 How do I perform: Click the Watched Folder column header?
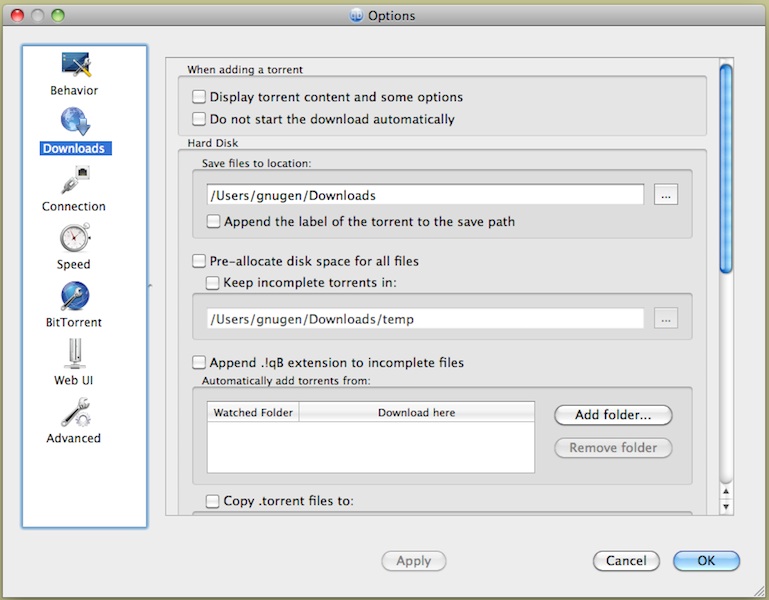253,412
